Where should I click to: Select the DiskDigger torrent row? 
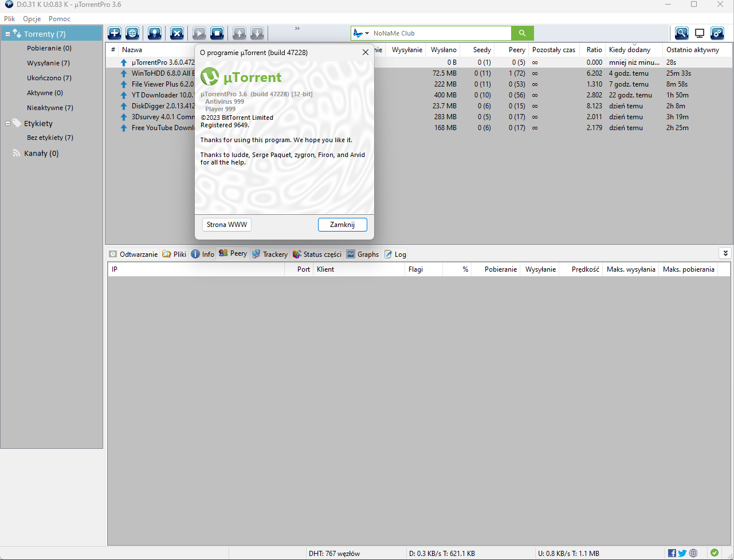coord(419,106)
